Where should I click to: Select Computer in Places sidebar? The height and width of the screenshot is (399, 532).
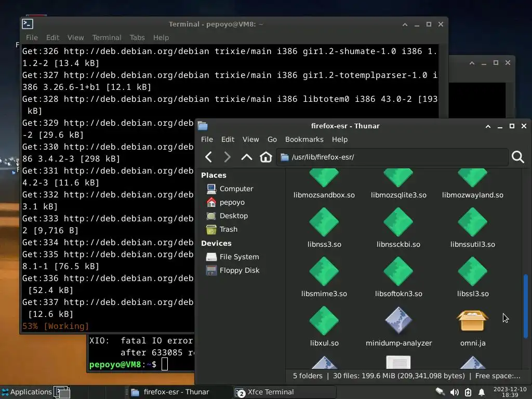pyautogui.click(x=230, y=189)
